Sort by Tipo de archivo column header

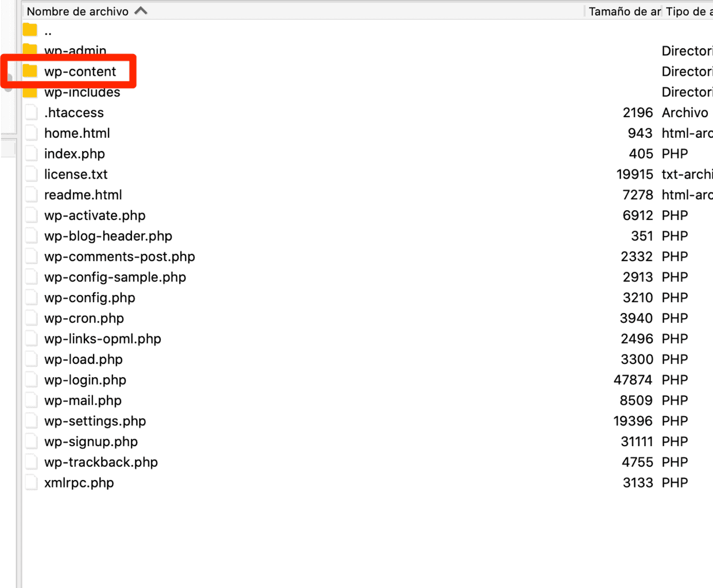click(x=688, y=11)
